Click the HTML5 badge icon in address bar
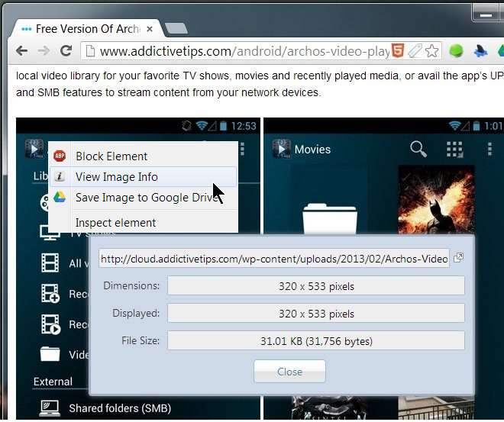The image size is (504, 422). pyautogui.click(x=398, y=50)
